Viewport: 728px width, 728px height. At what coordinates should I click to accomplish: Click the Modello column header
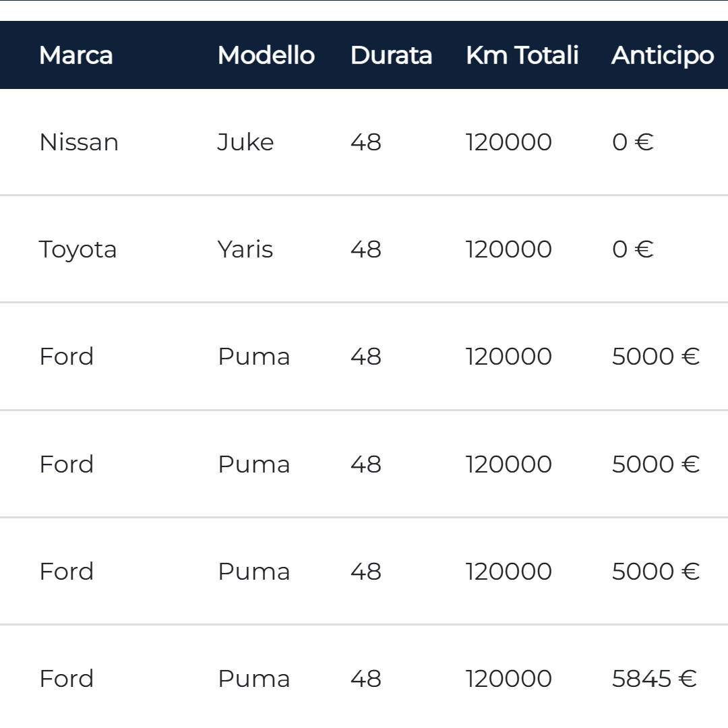tap(266, 55)
